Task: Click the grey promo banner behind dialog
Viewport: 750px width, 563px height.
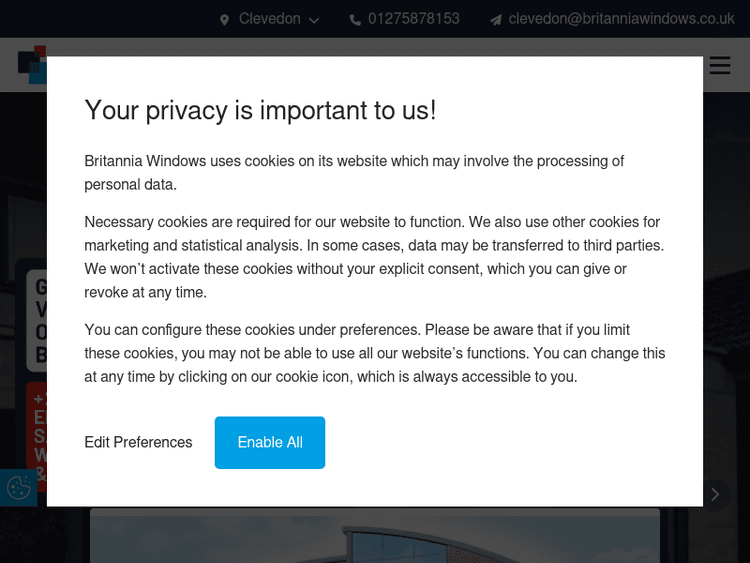Action: tap(36, 320)
